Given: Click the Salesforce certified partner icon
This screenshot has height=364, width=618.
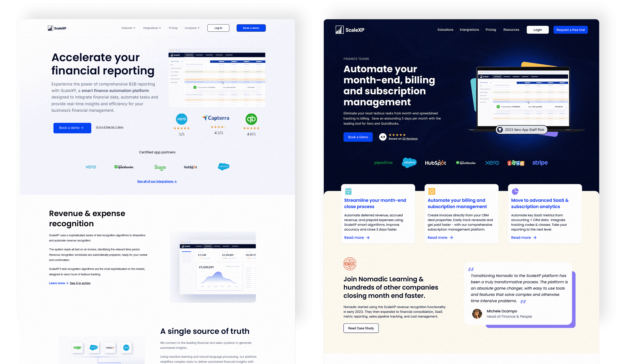Looking at the screenshot, I should [x=224, y=166].
